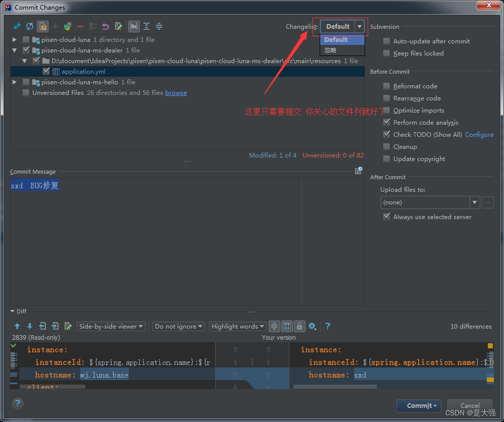Viewport: 504px width, 422px height.
Task: Revert selected changes with purple arrow icon
Action: (x=106, y=26)
